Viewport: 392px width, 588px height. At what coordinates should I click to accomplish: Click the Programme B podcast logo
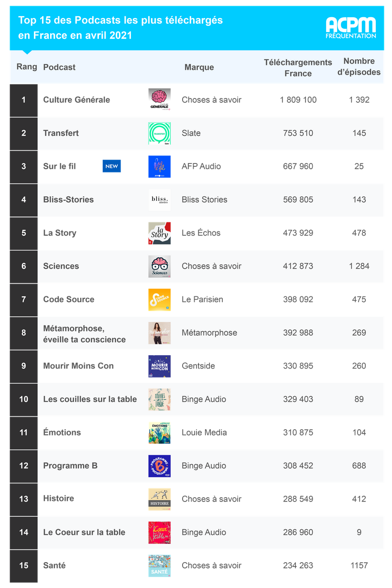pyautogui.click(x=159, y=466)
